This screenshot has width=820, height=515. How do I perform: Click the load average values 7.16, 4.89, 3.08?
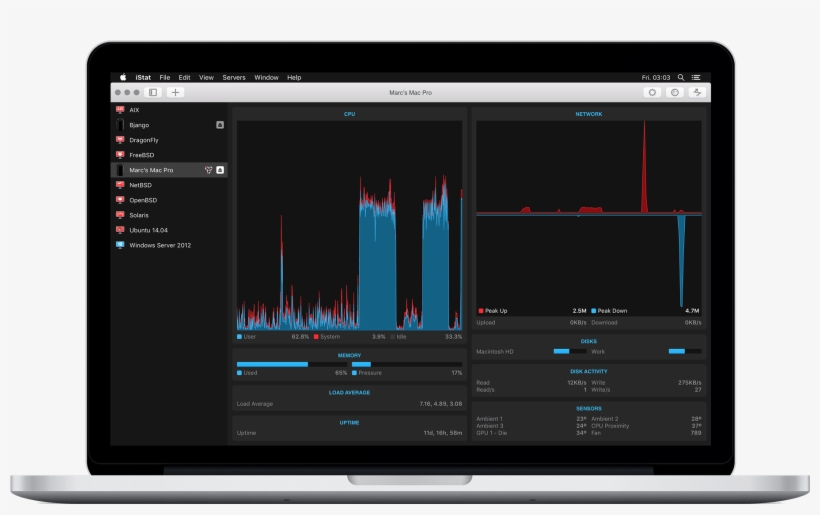441,404
